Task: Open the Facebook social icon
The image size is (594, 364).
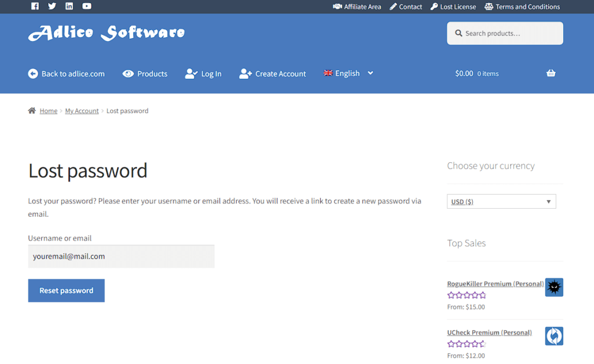Action: [35, 6]
